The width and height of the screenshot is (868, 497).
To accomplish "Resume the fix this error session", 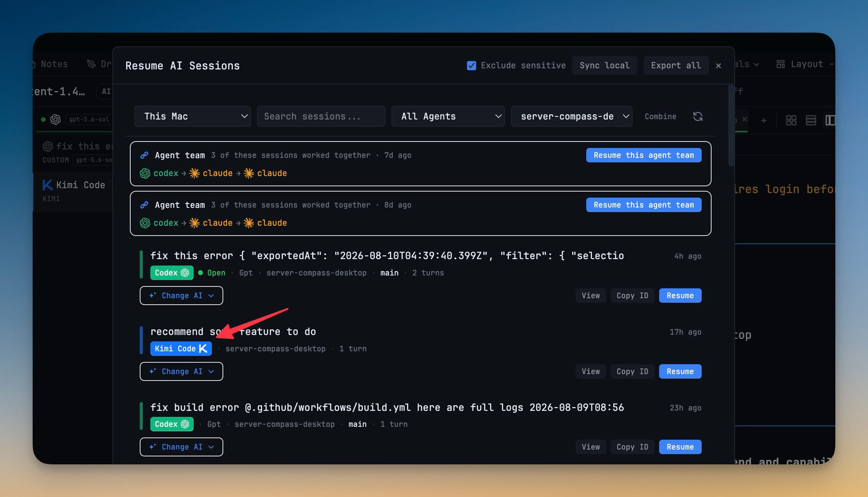I will (x=680, y=296).
